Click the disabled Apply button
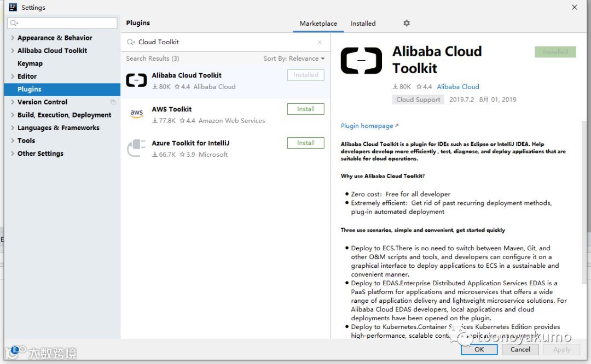The width and height of the screenshot is (591, 364). pyautogui.click(x=561, y=349)
